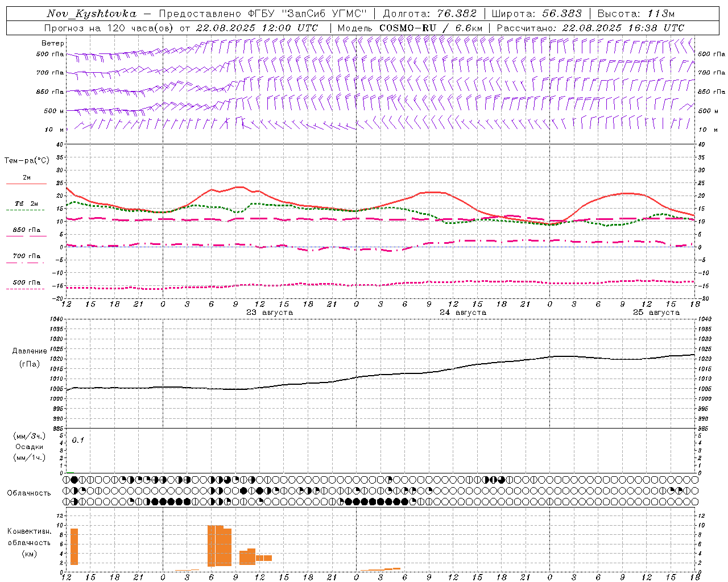Click the first orange convective bar at forecast start
This screenshot has height=582, width=728.
[74, 547]
